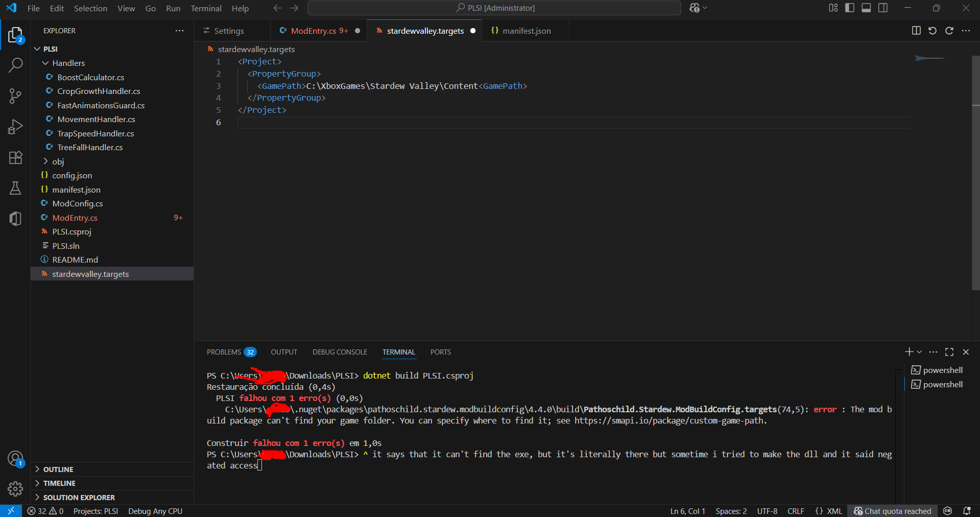Click the Explorer more actions ellipsis
The width and height of the screenshot is (980, 517).
179,31
